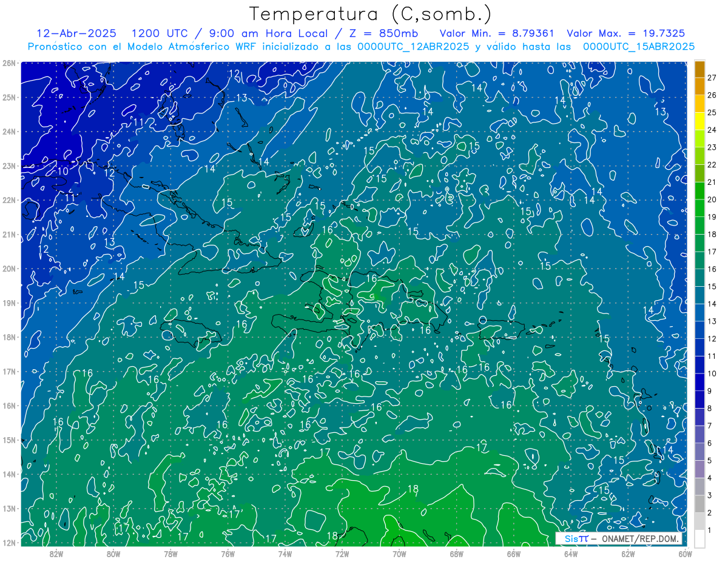Click the "0000UTC_12ABR2025" initialization time text
The height and width of the screenshot is (562, 728).
[413, 46]
